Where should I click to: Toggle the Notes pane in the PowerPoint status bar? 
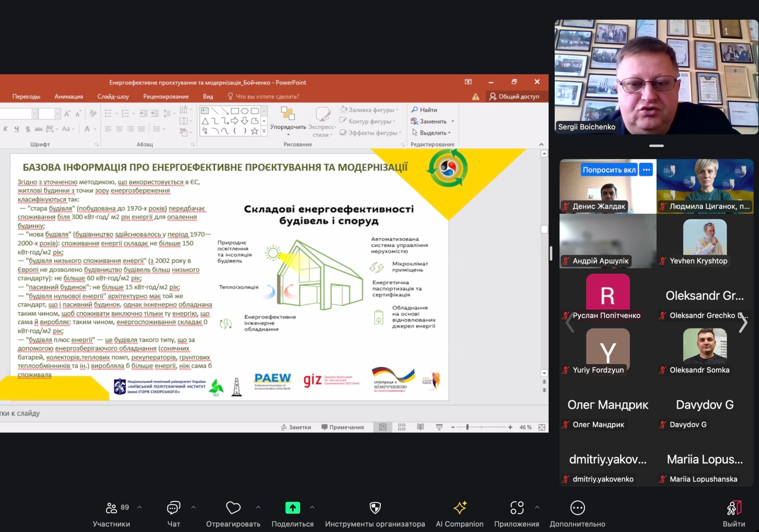coord(296,427)
